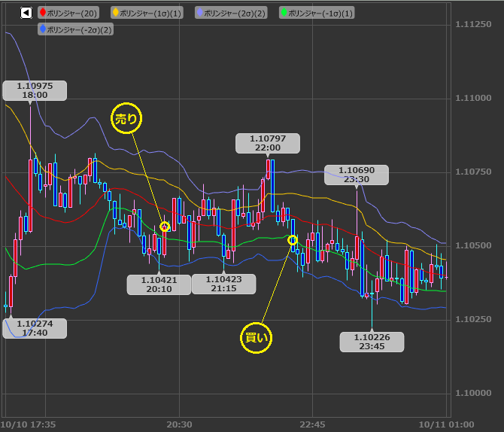Click the ボリンジャー(-1σ)(1) legend label

click(317, 13)
